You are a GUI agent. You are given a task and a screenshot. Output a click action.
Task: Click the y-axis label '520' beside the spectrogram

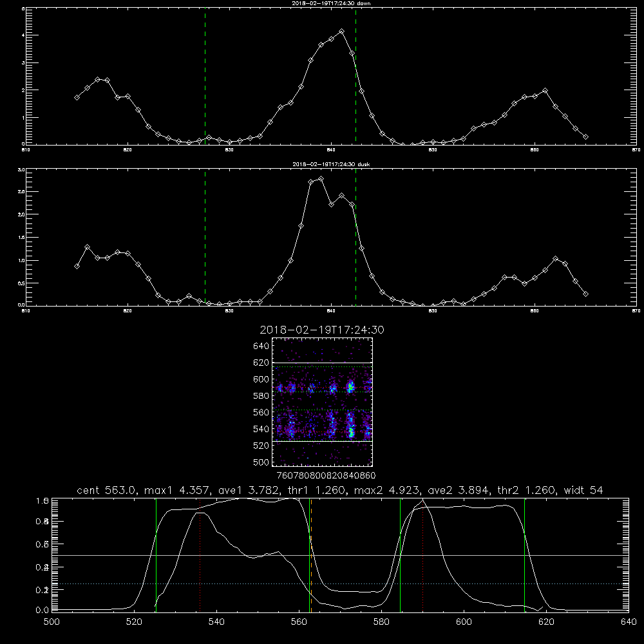(x=261, y=446)
